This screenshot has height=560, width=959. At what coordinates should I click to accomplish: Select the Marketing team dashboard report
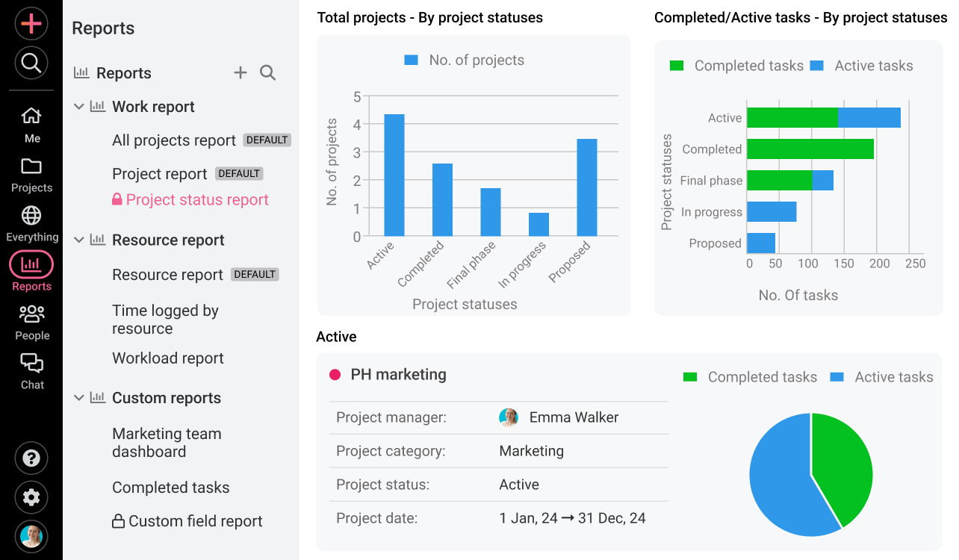coord(167,442)
